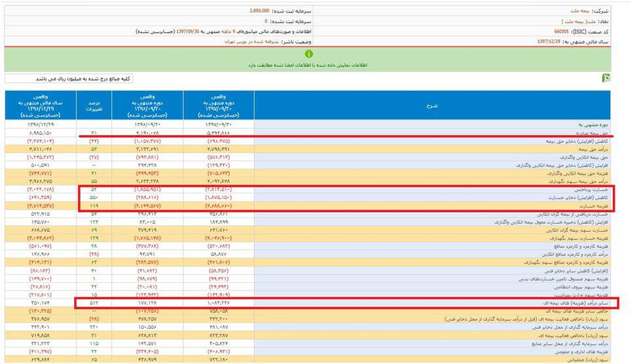
Task: Click the fiscal year end date 1397/12/29
Action: coord(549,42)
